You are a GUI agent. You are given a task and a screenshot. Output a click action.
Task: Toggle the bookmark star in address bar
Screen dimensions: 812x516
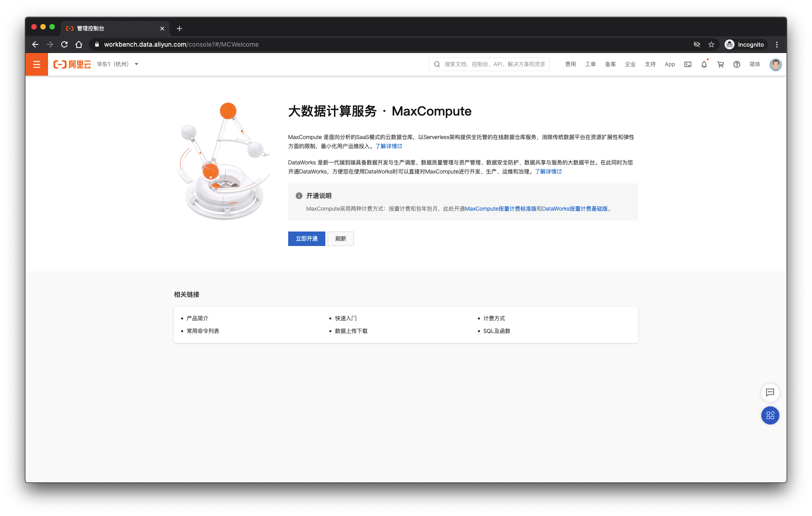711,44
